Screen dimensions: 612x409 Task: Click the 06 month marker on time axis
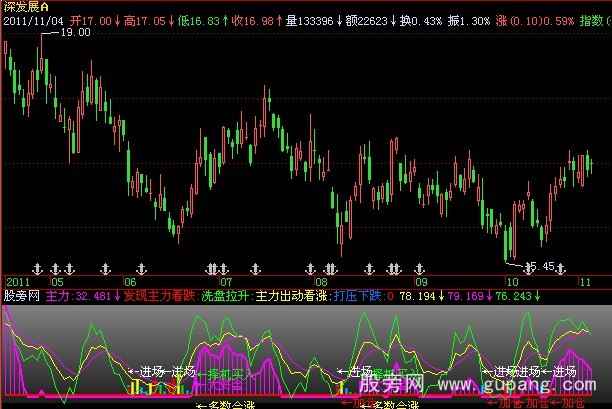129,283
